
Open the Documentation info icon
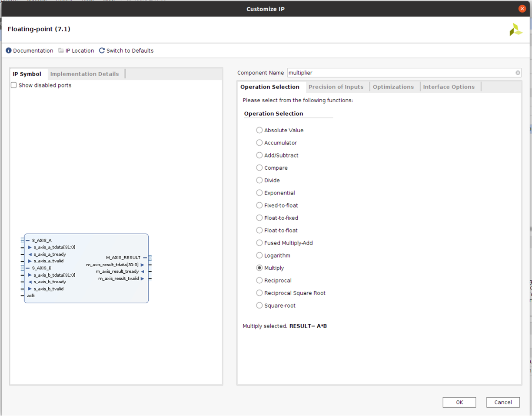pos(9,50)
